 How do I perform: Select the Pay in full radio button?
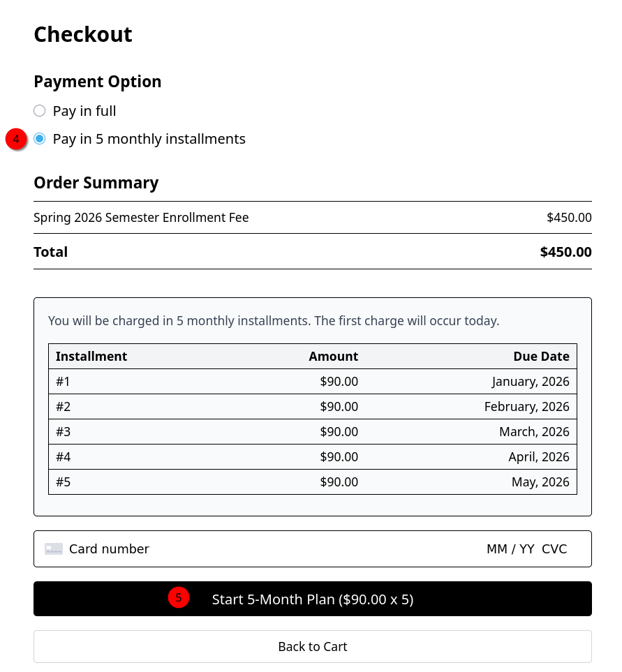[39, 111]
